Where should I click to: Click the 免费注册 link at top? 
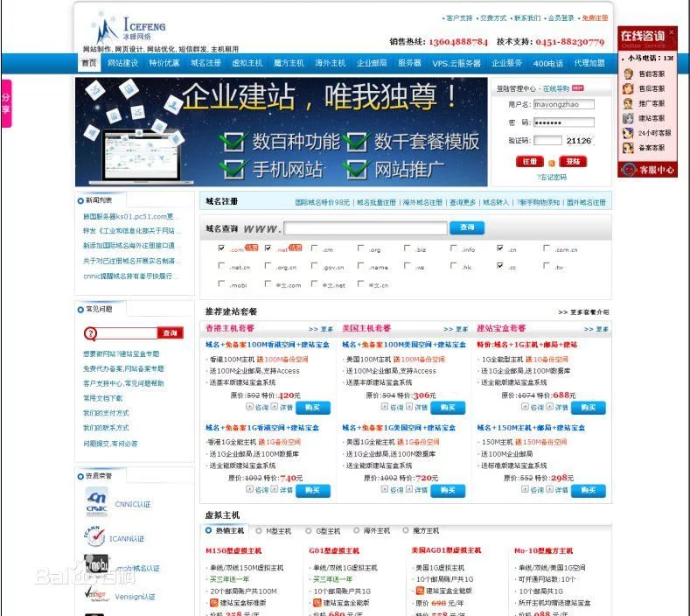point(595,18)
